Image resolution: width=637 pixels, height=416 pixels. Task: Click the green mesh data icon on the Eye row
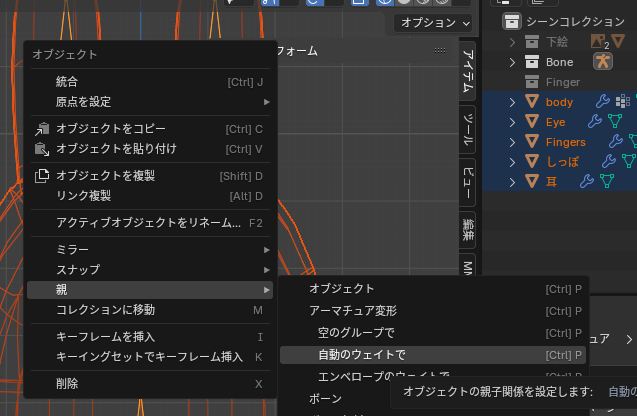pos(615,121)
